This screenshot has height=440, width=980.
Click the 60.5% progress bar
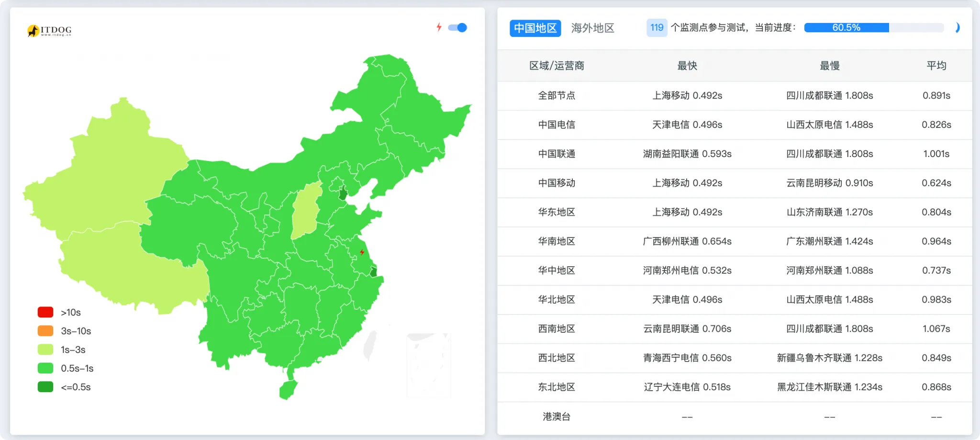[x=847, y=28]
